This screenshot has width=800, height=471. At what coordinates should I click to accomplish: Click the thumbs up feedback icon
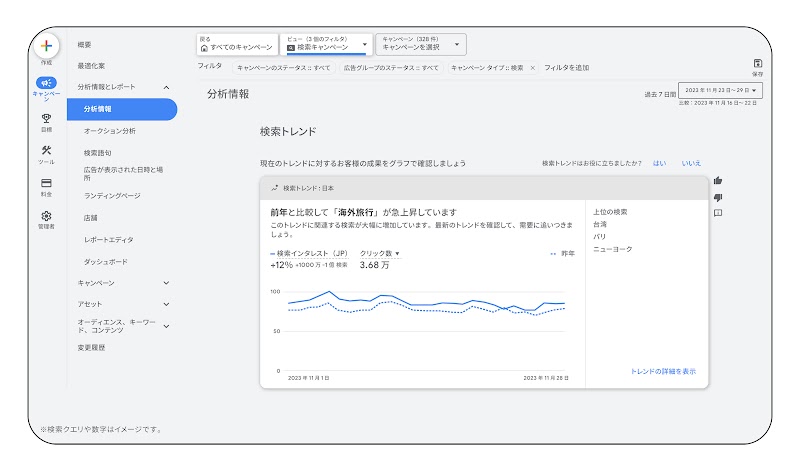coord(718,180)
